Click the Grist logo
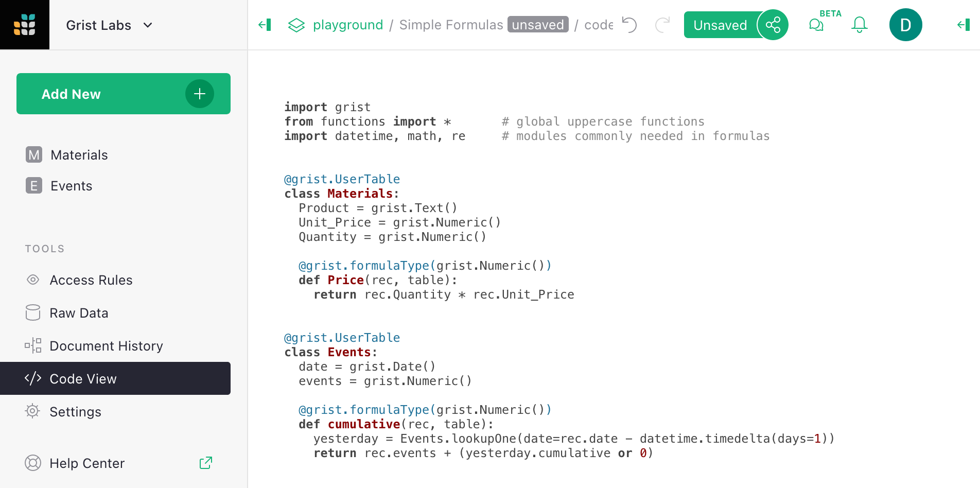The height and width of the screenshot is (488, 980). pyautogui.click(x=24, y=24)
